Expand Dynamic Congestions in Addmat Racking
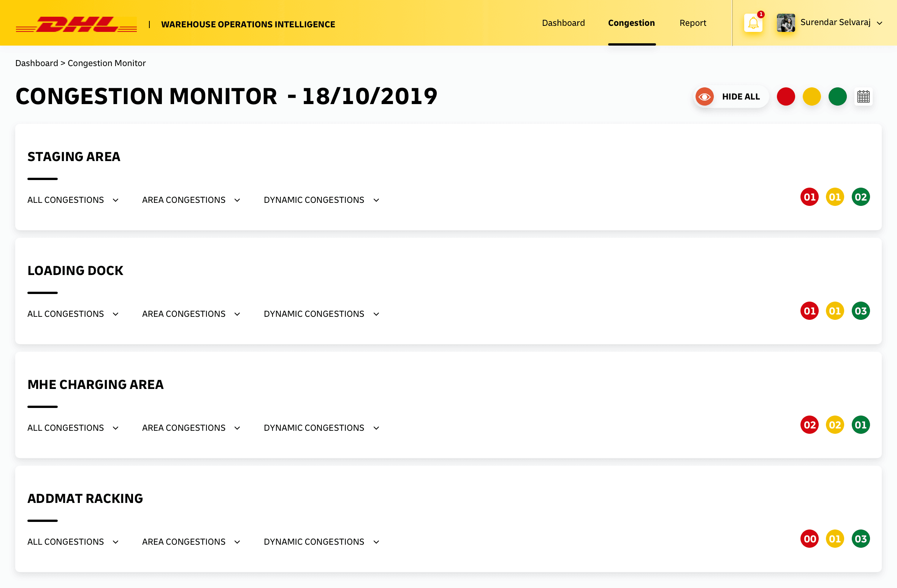The height and width of the screenshot is (588, 897). point(322,542)
